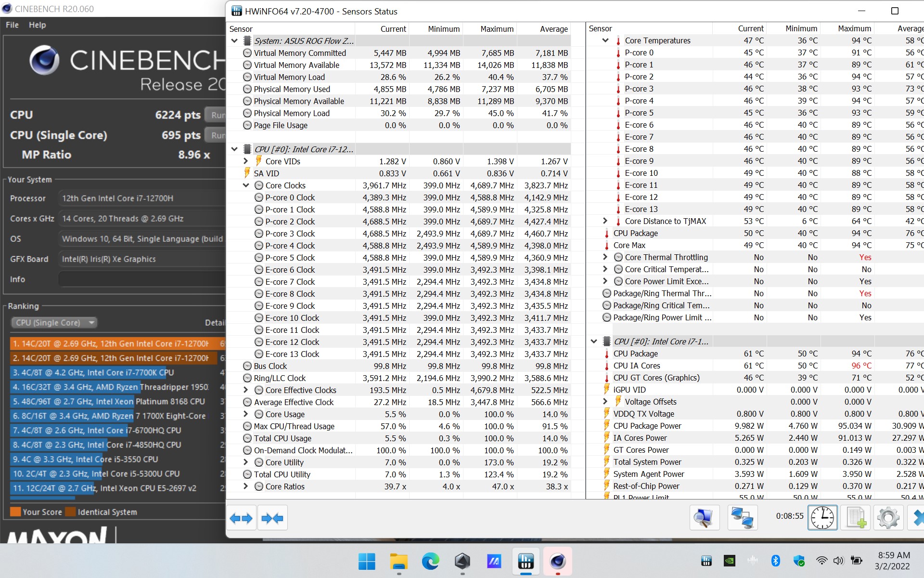Collapse the Core Clocks group
Screen dimensions: 924x578
tap(246, 185)
